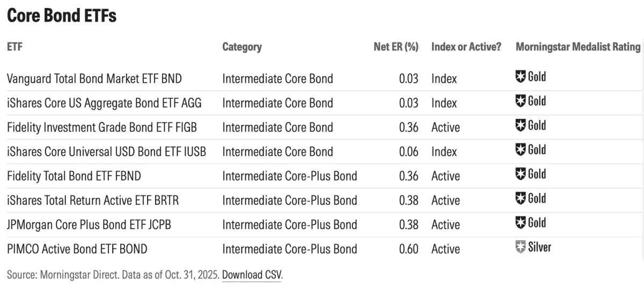Click Silver medal icon for PIMCO BOND
The height and width of the screenshot is (287, 644).
[x=521, y=247]
